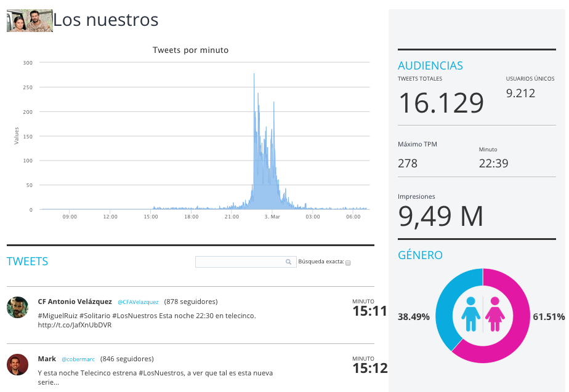Click the 38.49% male percentage

pos(414,317)
